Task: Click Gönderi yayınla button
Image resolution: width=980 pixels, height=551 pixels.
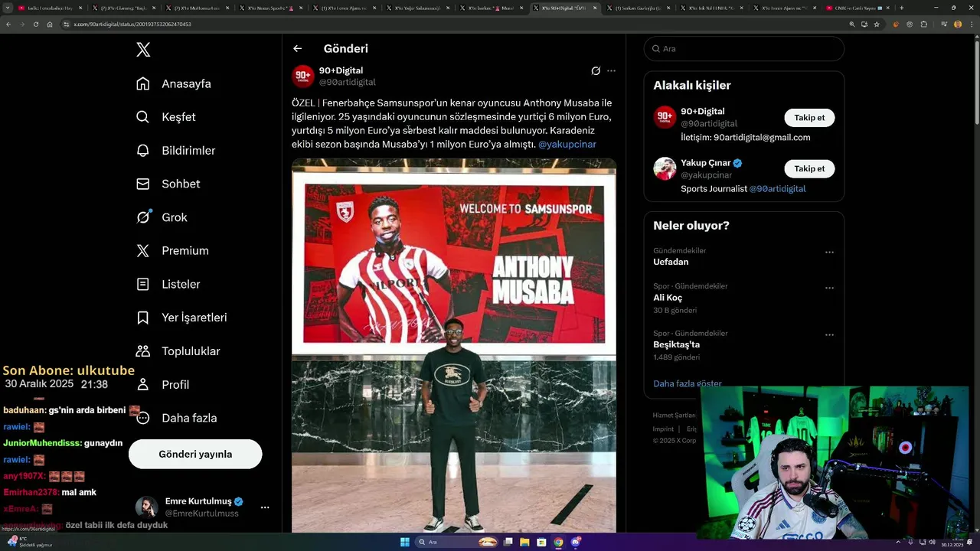Action: [x=195, y=454]
